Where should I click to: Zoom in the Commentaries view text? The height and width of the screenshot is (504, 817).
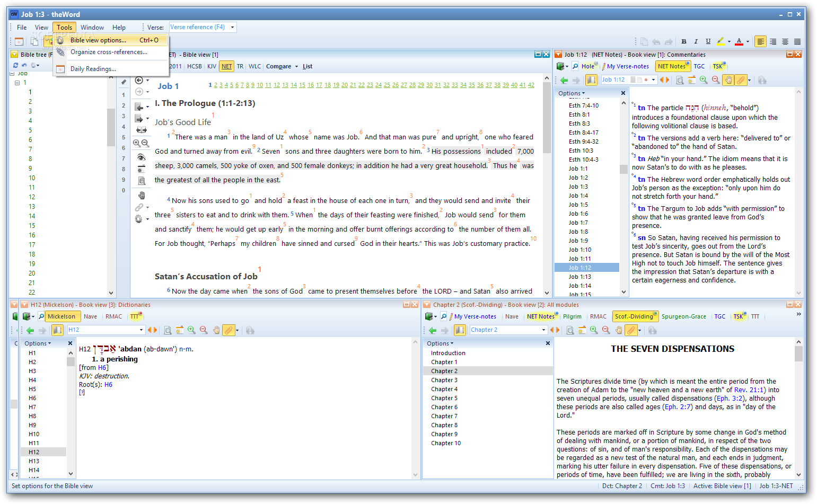pos(704,80)
